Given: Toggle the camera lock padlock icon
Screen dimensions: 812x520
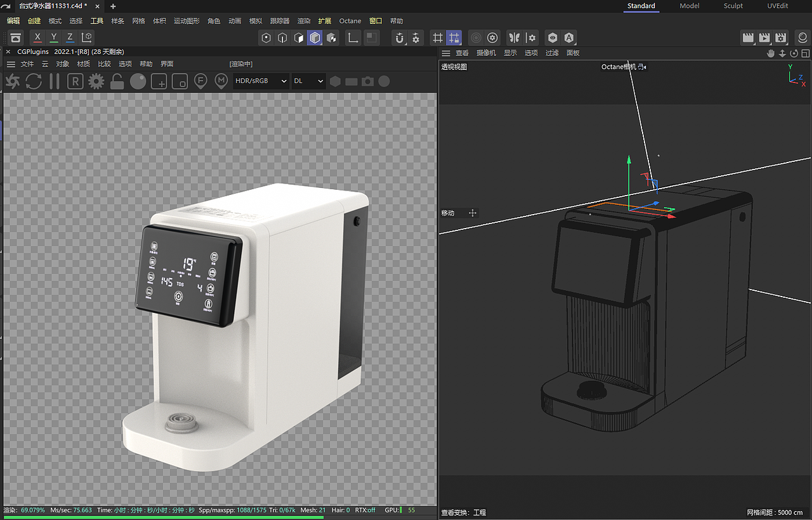Looking at the screenshot, I should click(x=117, y=81).
